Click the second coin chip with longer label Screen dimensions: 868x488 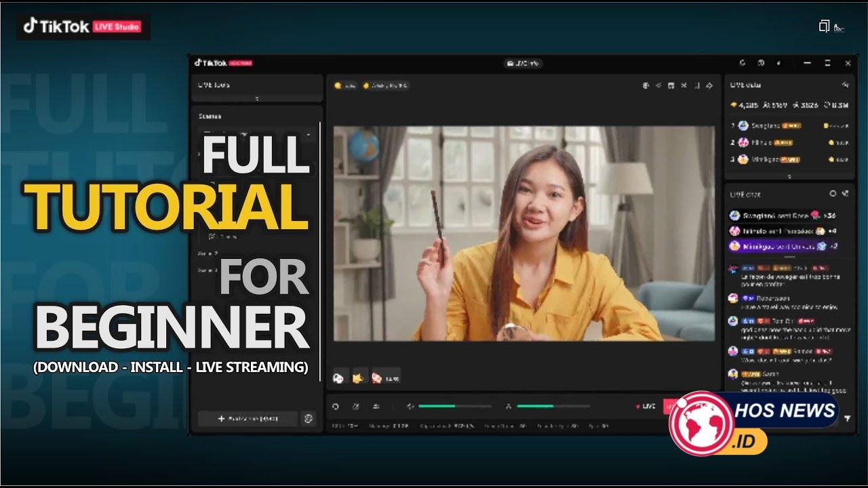(x=385, y=85)
